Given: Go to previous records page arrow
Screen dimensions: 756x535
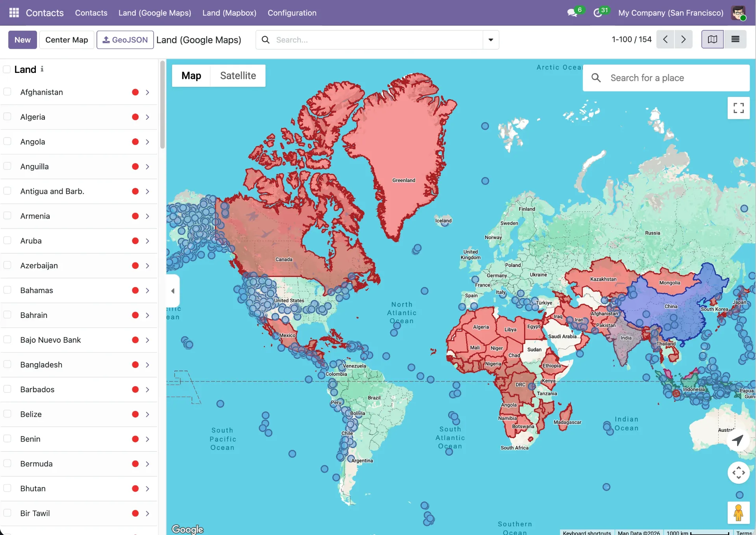Looking at the screenshot, I should pyautogui.click(x=665, y=39).
